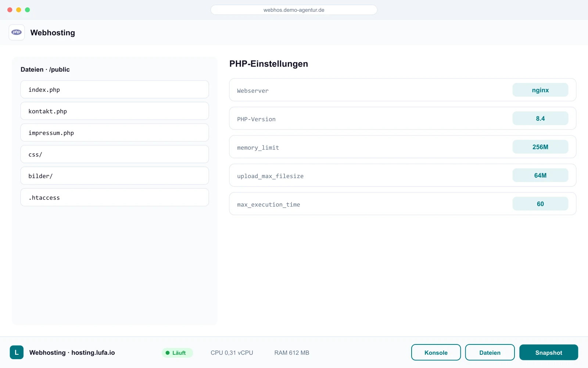Image resolution: width=588 pixels, height=368 pixels.
Task: Click the 'CPU 0,31 vCPU' status text
Action: click(x=232, y=353)
